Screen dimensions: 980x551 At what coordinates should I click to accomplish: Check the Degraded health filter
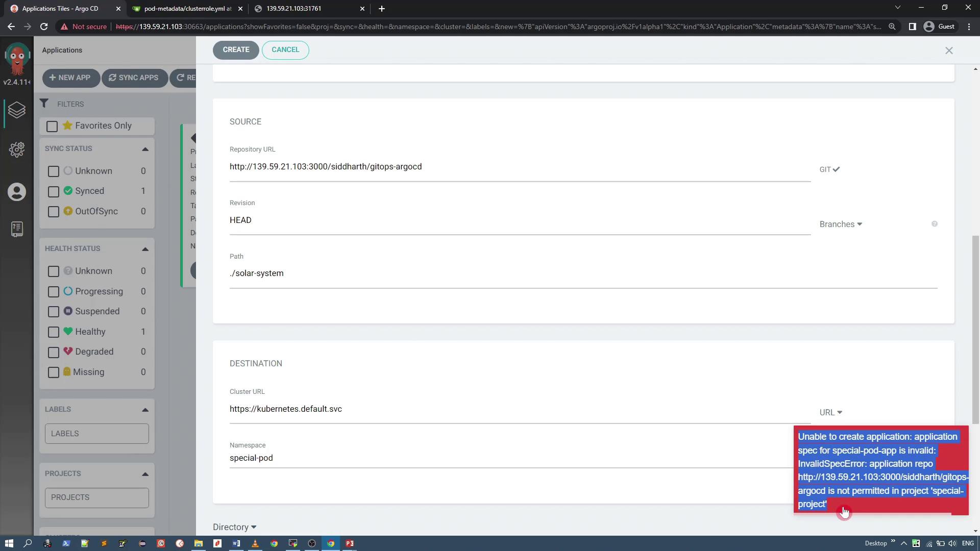click(x=54, y=352)
